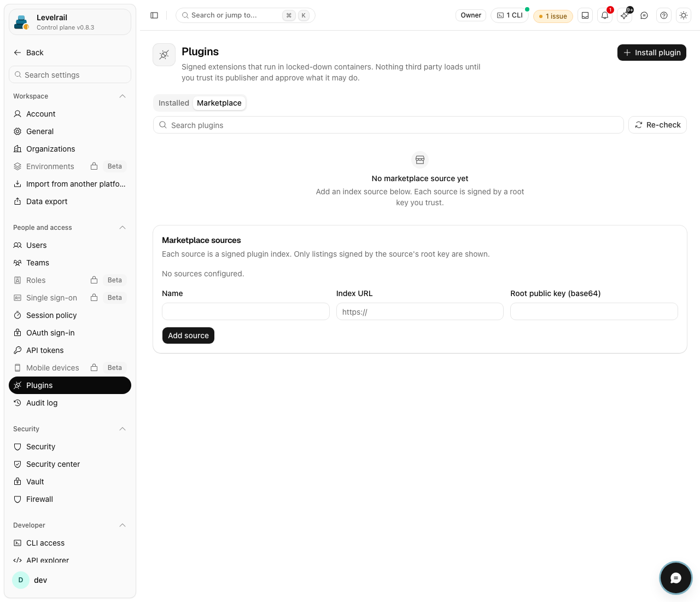This screenshot has height=602, width=700.
Task: Open the feedback chat bubble icon
Action: point(644,15)
